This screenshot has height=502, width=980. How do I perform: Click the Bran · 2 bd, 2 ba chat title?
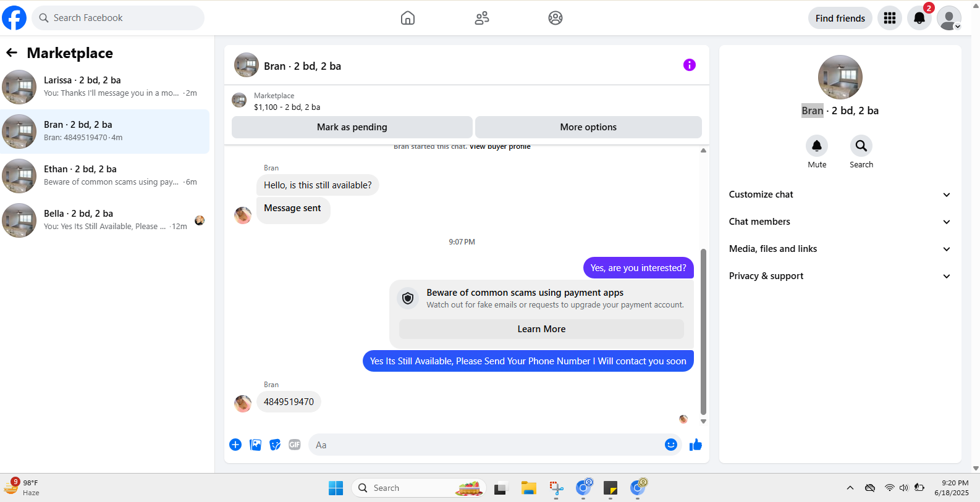302,66
